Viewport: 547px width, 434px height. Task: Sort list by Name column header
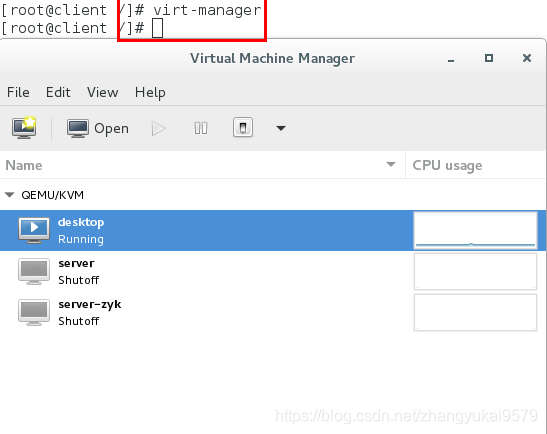(202, 165)
